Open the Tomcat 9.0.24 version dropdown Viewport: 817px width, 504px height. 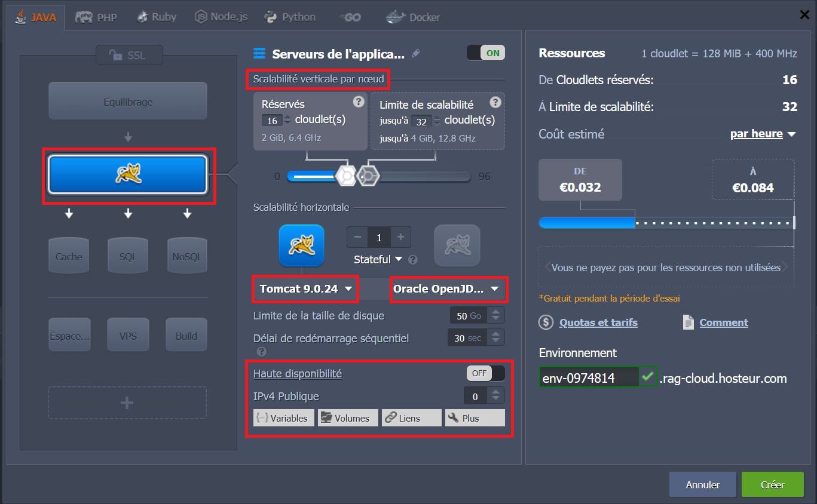coord(305,289)
